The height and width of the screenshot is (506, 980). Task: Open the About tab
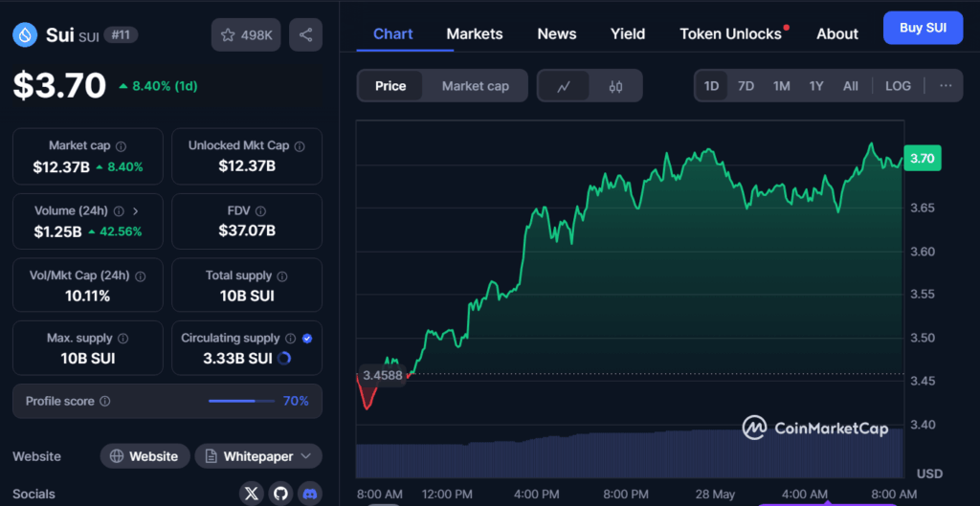click(837, 33)
